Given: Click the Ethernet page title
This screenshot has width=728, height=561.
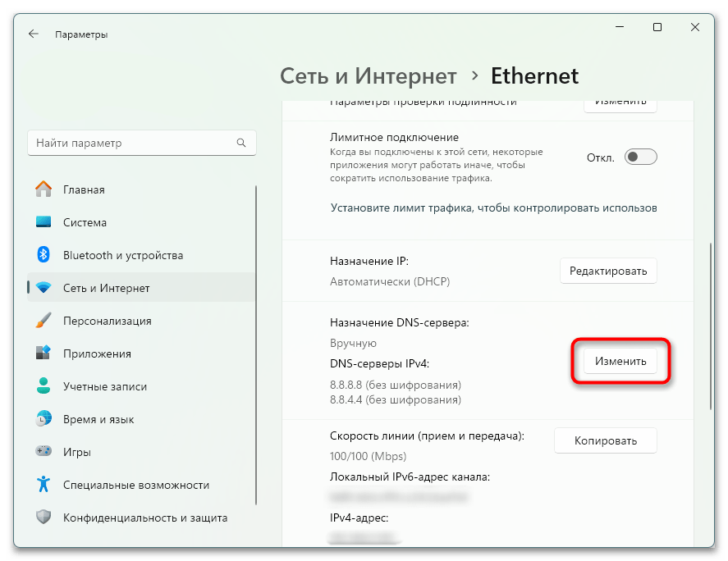Looking at the screenshot, I should (535, 75).
